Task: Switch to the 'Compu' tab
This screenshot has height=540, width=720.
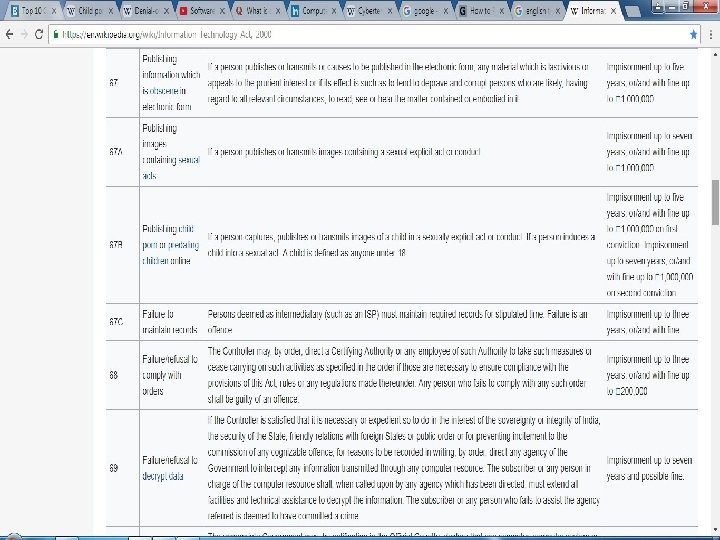Action: pyautogui.click(x=311, y=11)
